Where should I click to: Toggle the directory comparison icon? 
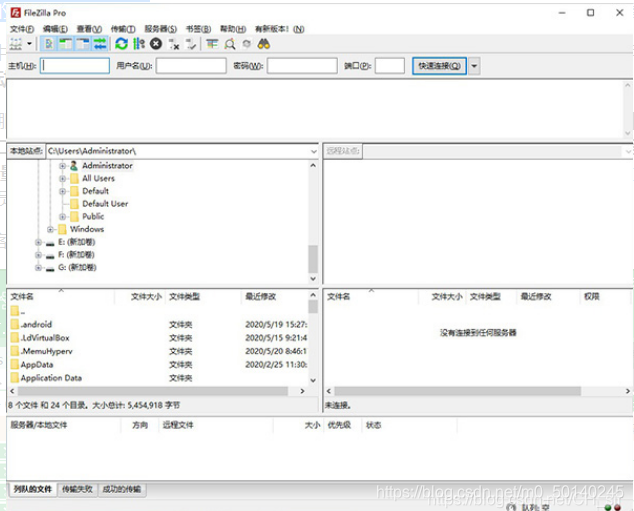[x=230, y=44]
